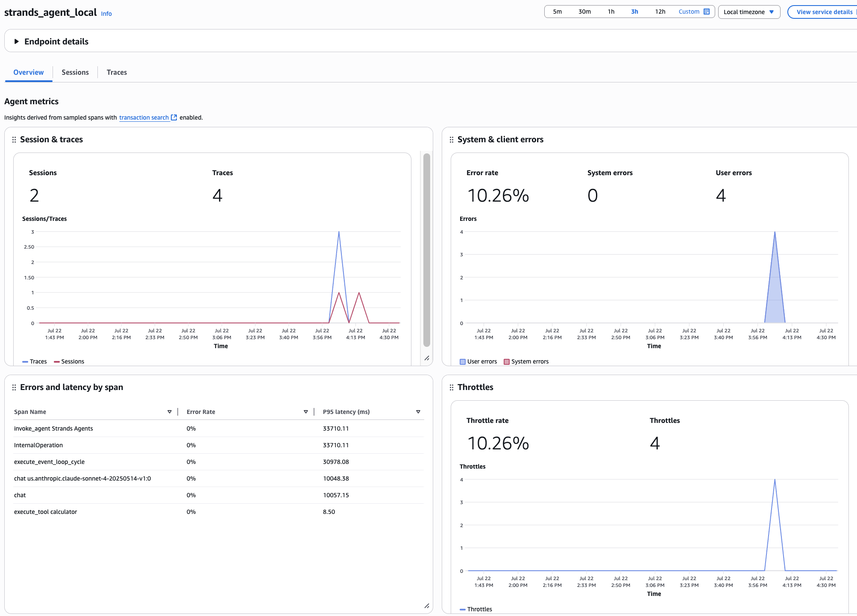Click drag handle of Session & traces panel

(x=14, y=140)
